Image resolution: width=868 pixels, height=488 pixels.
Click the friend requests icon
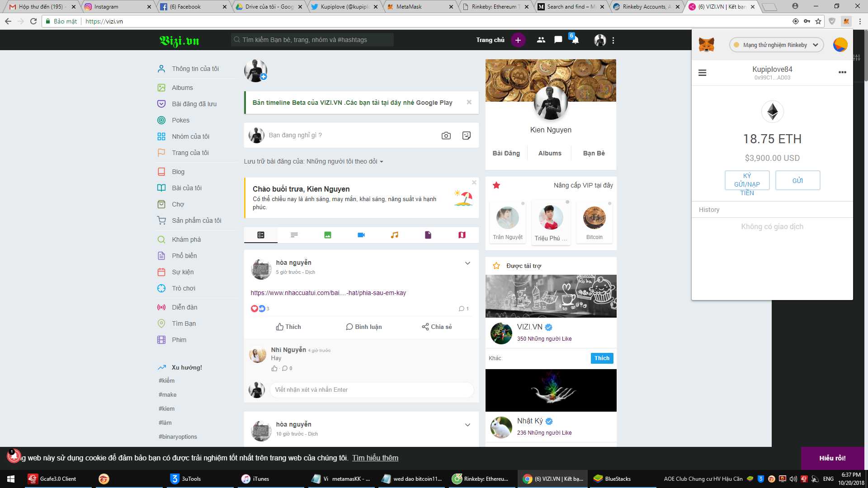tap(541, 40)
